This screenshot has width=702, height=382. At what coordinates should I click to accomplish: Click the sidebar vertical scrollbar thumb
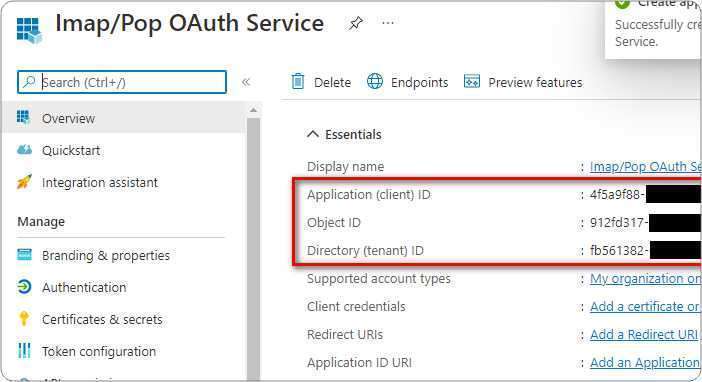[x=253, y=249]
